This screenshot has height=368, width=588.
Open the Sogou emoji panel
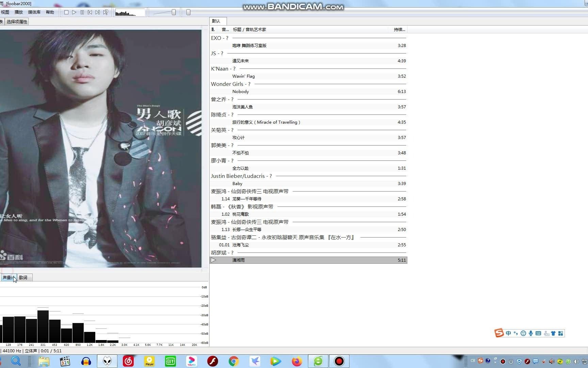point(523,333)
